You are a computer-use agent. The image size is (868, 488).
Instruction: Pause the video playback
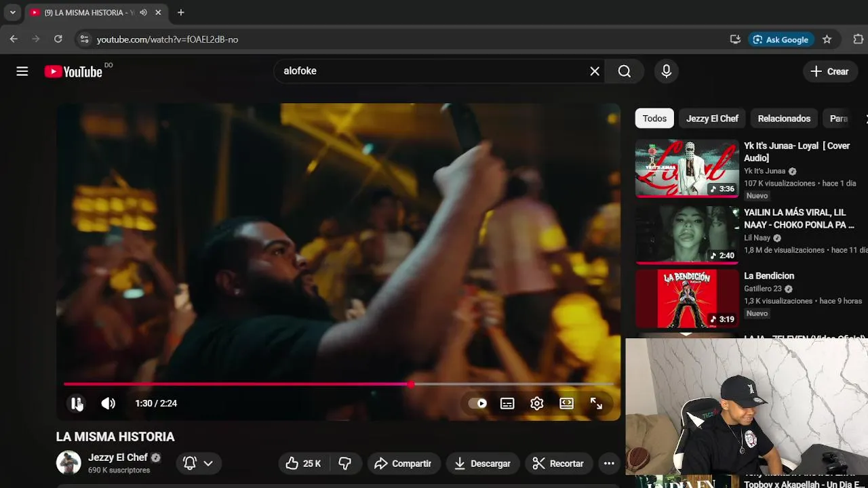pyautogui.click(x=76, y=403)
